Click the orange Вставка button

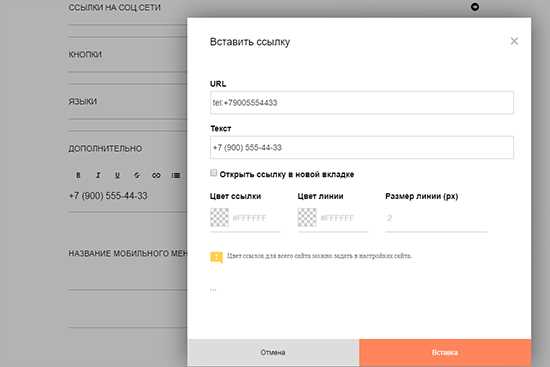445,352
